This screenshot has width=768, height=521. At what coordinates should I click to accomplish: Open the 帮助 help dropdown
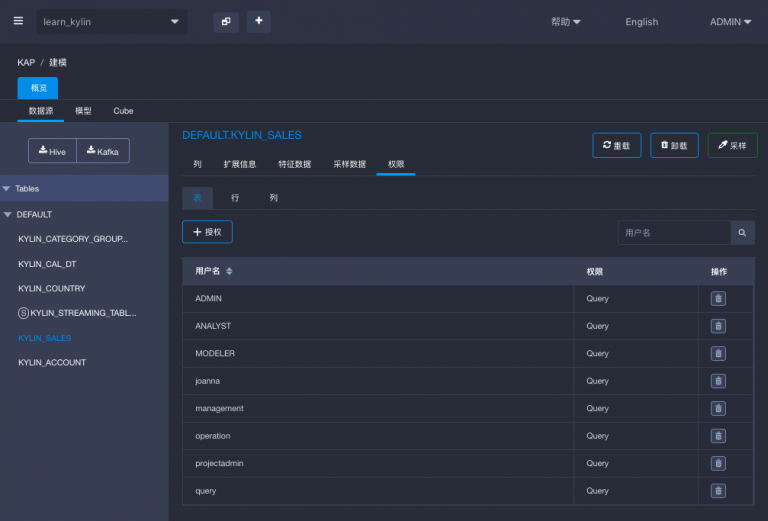click(565, 22)
